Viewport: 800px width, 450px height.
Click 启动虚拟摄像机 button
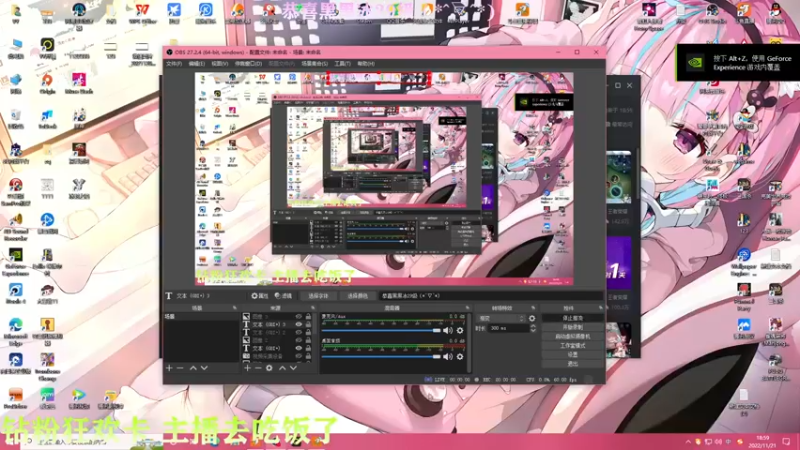572,337
